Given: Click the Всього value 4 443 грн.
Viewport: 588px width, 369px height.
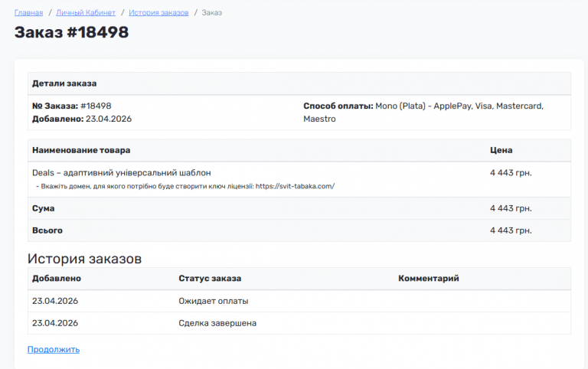Looking at the screenshot, I should coord(511,230).
